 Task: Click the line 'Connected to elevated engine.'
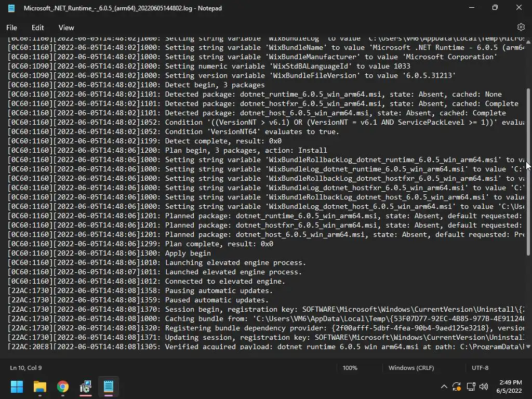point(146,281)
